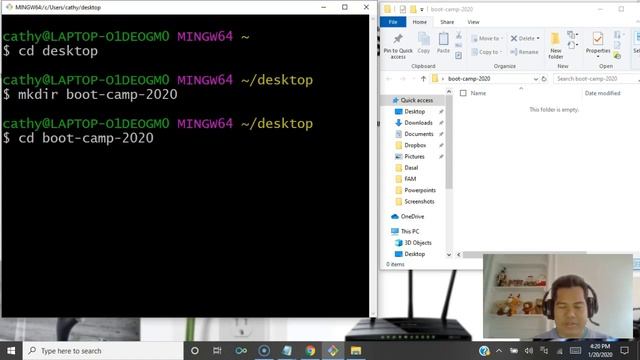640x360 pixels.
Task: Click the volume icon in system tray
Action: click(529, 351)
